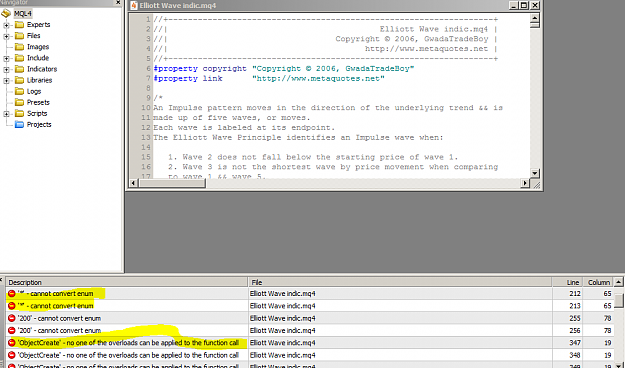The width and height of the screenshot is (625, 368).
Task: Click the error icon on line 347 row
Action: [12, 343]
